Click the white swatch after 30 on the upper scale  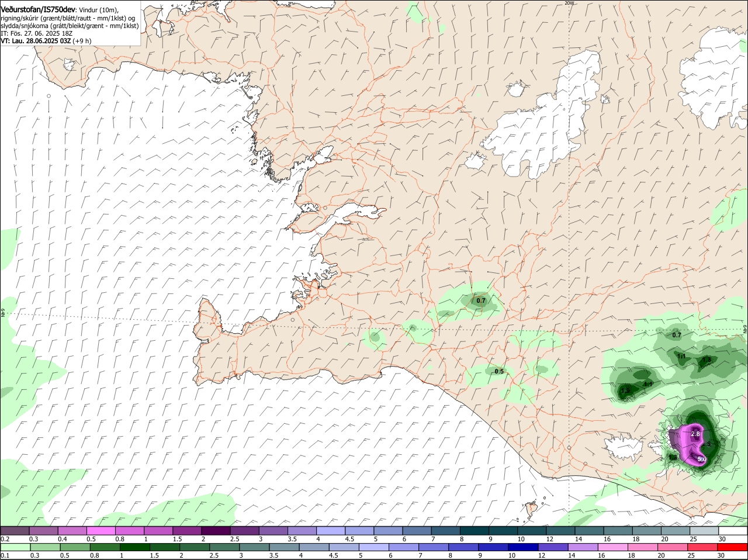[x=733, y=531]
